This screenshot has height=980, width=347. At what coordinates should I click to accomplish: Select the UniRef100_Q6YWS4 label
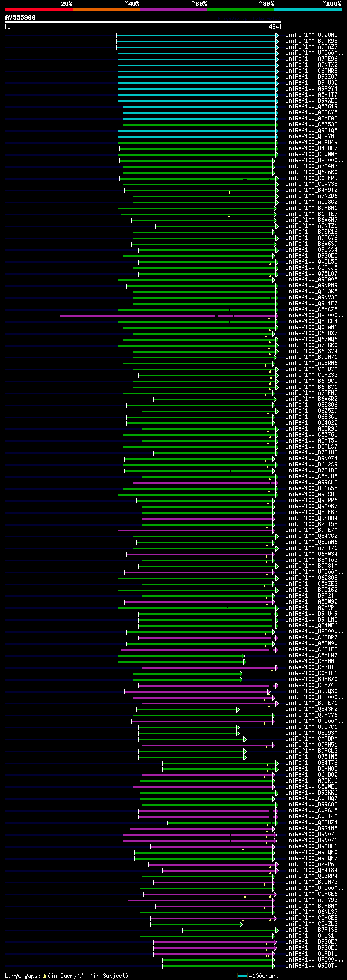(x=311, y=554)
